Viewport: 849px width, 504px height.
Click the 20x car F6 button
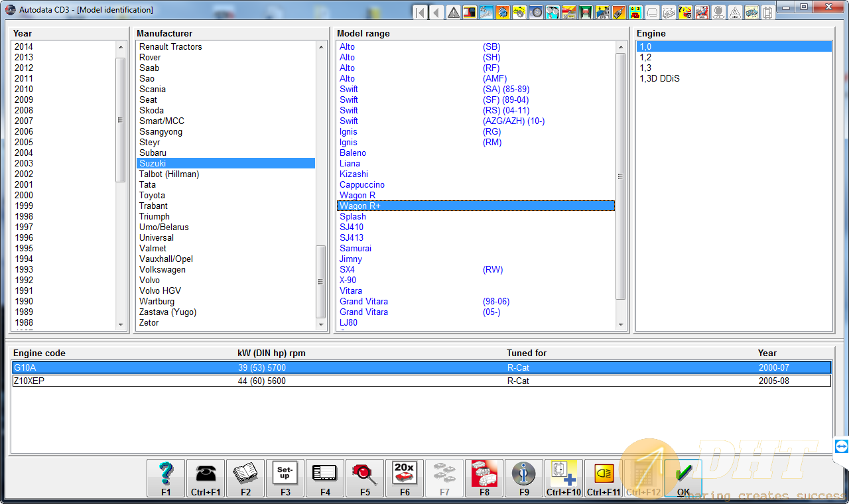[x=405, y=477]
